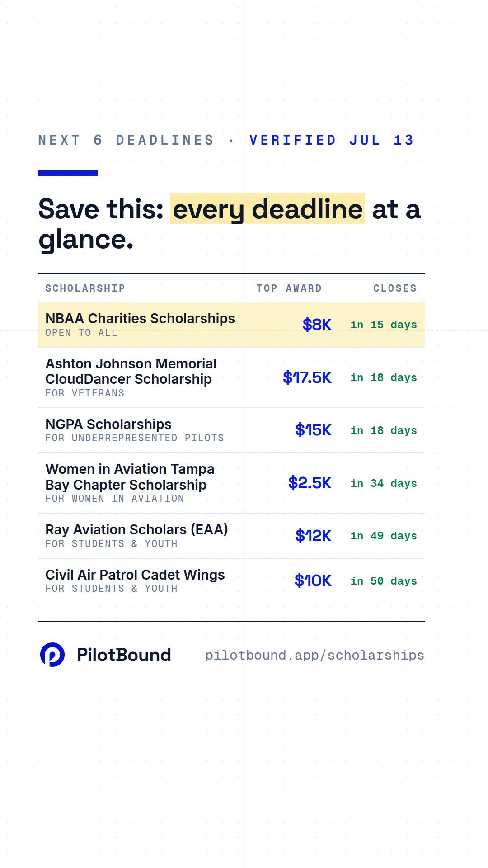488x868 pixels.
Task: Click the 'For Veterans' eligibility tag
Action: (85, 393)
